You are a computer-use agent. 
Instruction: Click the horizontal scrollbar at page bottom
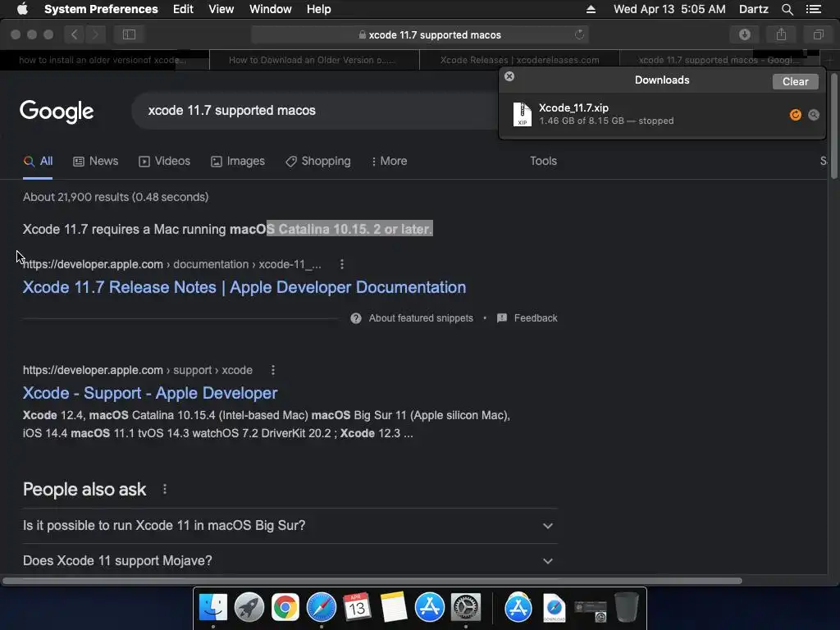pos(372,581)
